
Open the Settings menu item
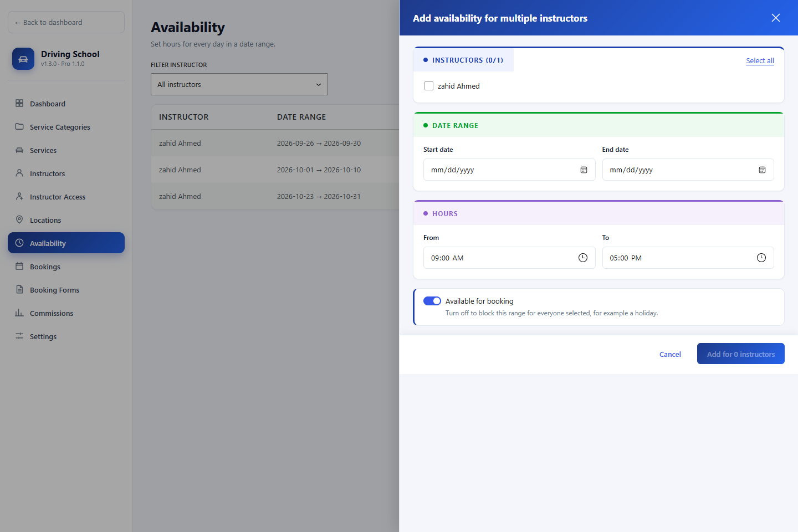pos(66,336)
